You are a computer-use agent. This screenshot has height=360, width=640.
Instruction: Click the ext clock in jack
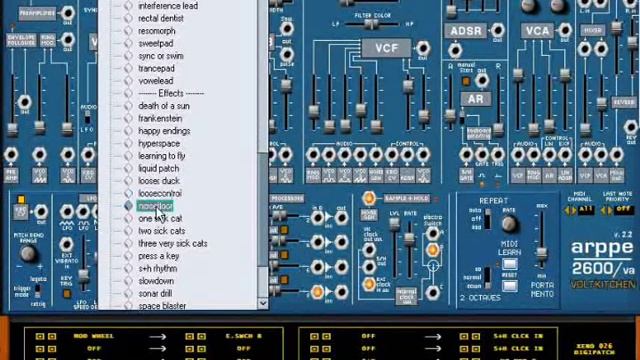369,284
